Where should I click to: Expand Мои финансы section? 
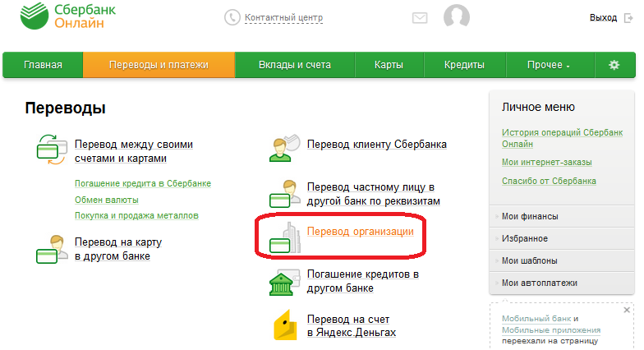point(562,217)
